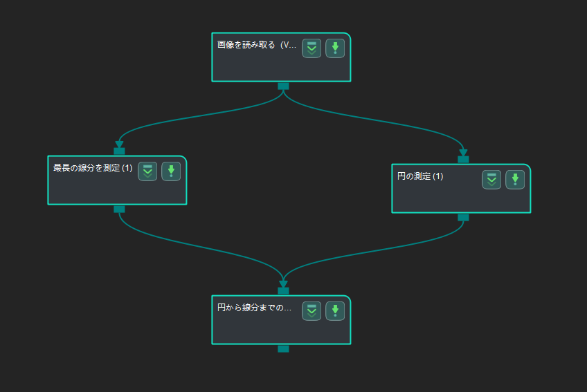587x392 pixels.
Task: Select connection line from 最長の線分を測定 to 円から線分までの
Action: click(202, 248)
